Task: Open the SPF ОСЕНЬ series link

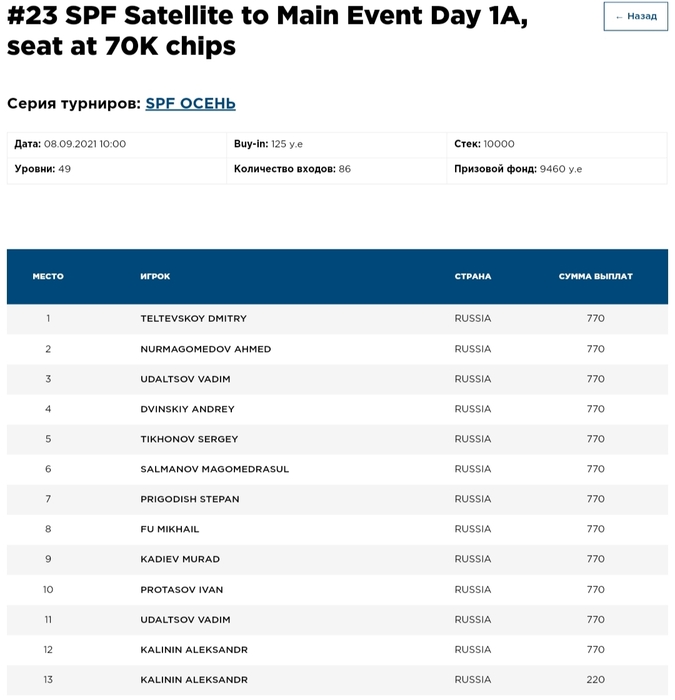Action: click(x=190, y=103)
